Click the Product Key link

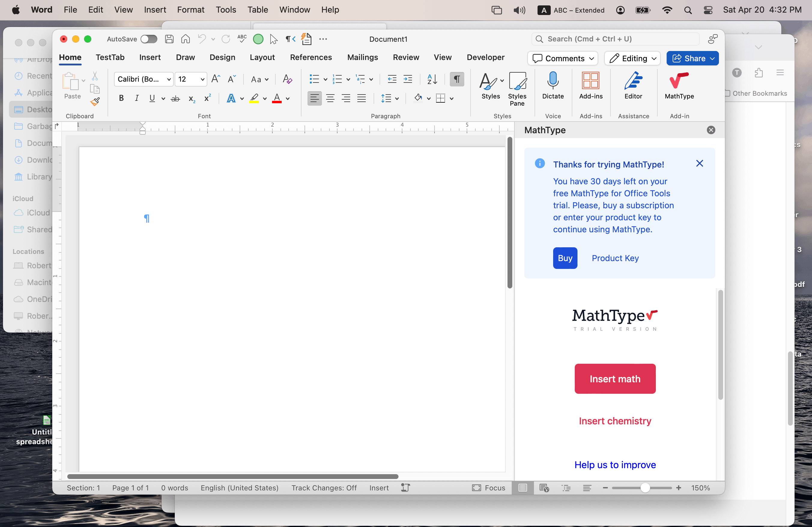pos(615,258)
